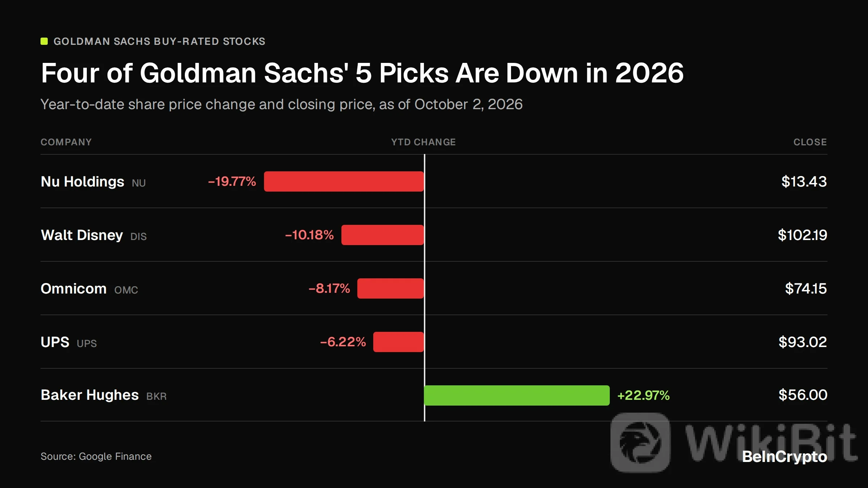Click the OMC ticker symbol
Screen dimensions: 868x488
point(126,290)
